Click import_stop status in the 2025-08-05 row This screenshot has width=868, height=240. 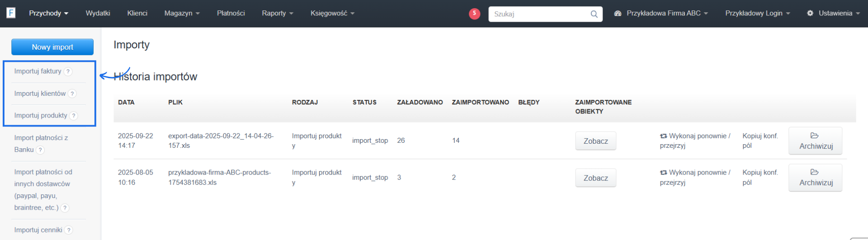pyautogui.click(x=370, y=178)
